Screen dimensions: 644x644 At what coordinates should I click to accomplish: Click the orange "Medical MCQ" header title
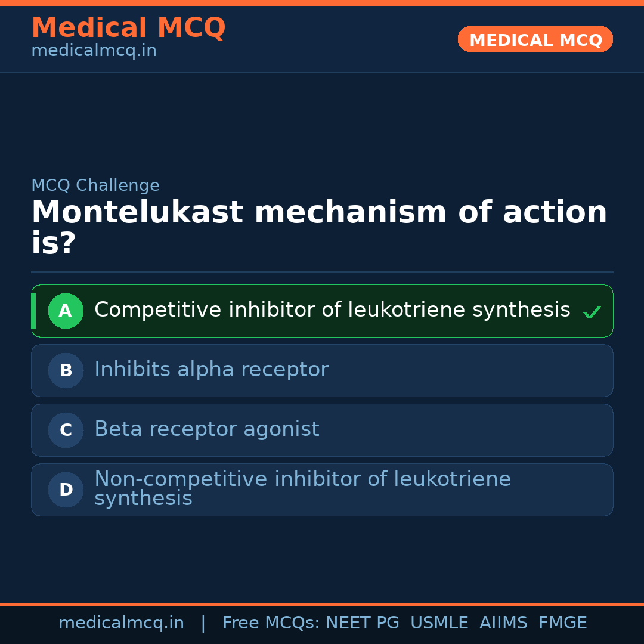coord(128,28)
